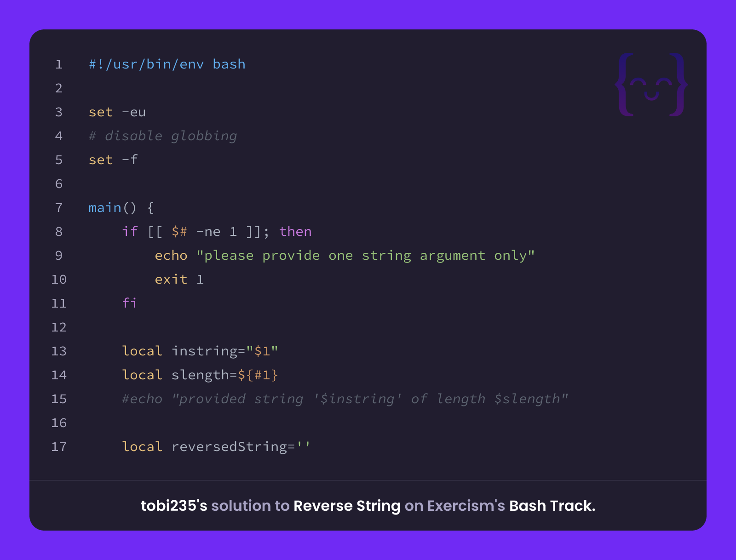Click the echo 'please provide one string argument only' line
The width and height of the screenshot is (736, 560).
coord(345,256)
